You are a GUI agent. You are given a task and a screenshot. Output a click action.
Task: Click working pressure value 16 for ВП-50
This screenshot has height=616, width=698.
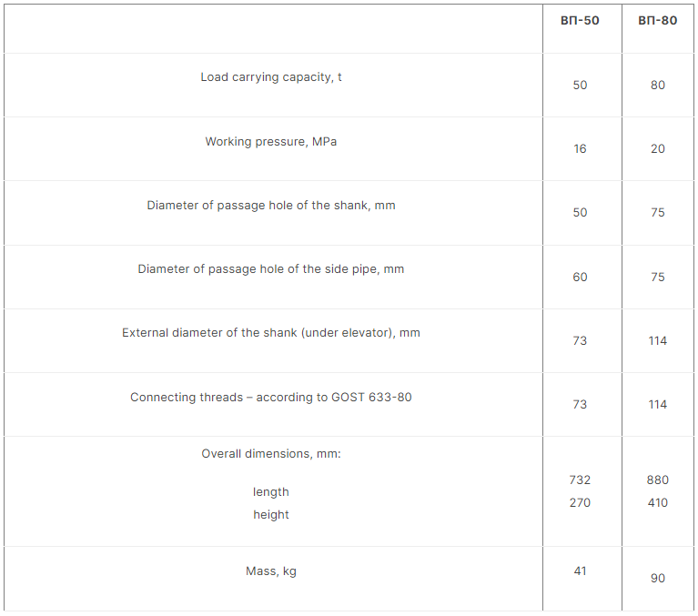[580, 149]
